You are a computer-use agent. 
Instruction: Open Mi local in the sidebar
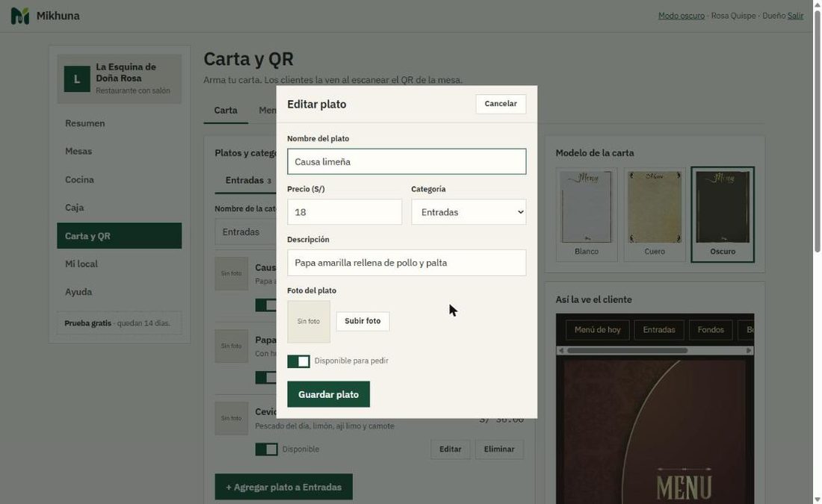pyautogui.click(x=120, y=264)
